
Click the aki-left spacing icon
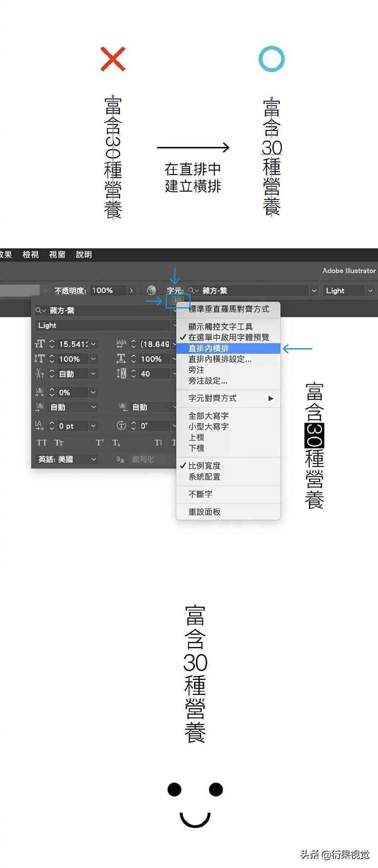coord(39,407)
